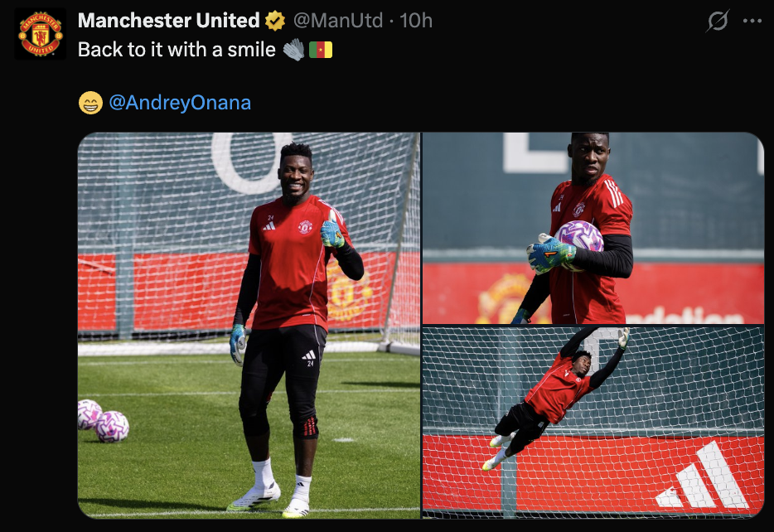Click the goalkeeper gloves emoji
Viewport: 774px width, 532px height.
[x=294, y=50]
